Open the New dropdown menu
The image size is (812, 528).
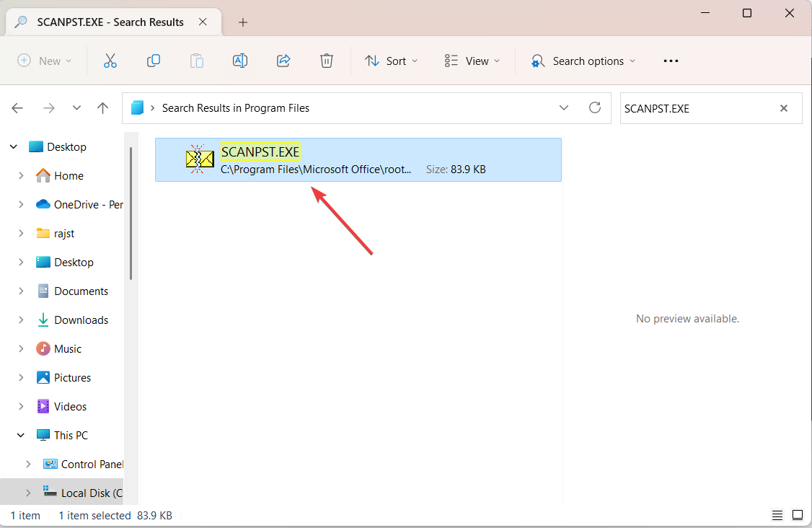tap(45, 61)
